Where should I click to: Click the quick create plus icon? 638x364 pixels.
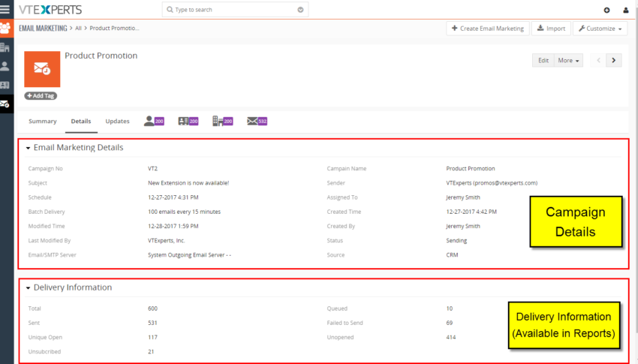606,11
